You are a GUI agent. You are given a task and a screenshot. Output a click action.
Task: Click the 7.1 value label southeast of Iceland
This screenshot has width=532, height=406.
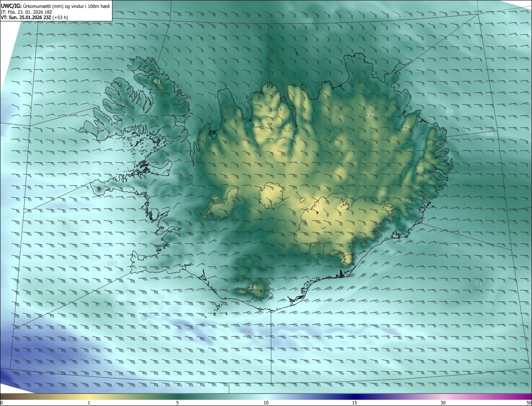coord(478,284)
